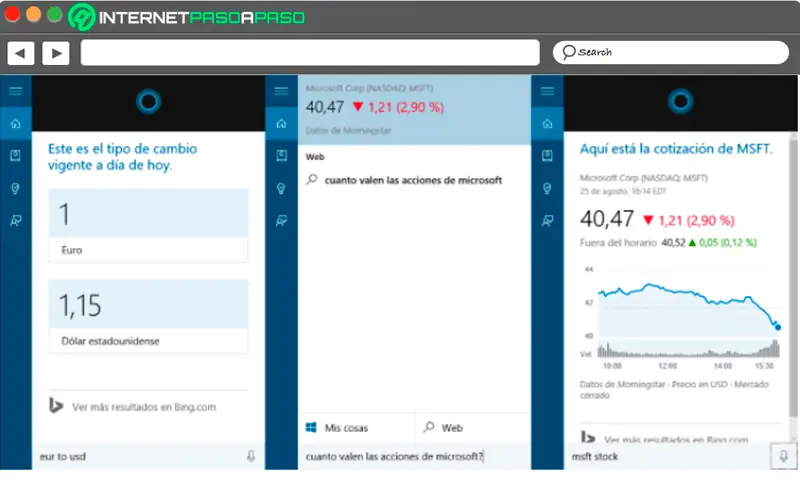The height and width of the screenshot is (500, 800).
Task: Open Notebook icon in right Cortana panel
Action: pos(547,156)
